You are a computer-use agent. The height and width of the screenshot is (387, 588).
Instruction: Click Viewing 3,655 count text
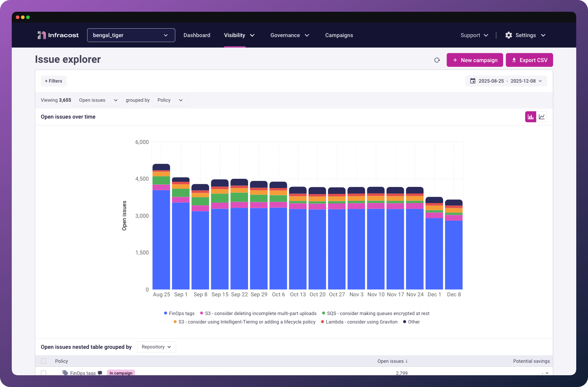[x=56, y=100]
